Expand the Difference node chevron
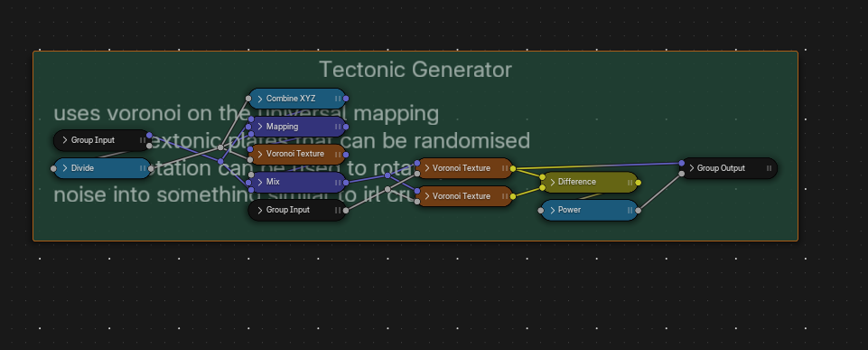The height and width of the screenshot is (350, 868). (552, 182)
